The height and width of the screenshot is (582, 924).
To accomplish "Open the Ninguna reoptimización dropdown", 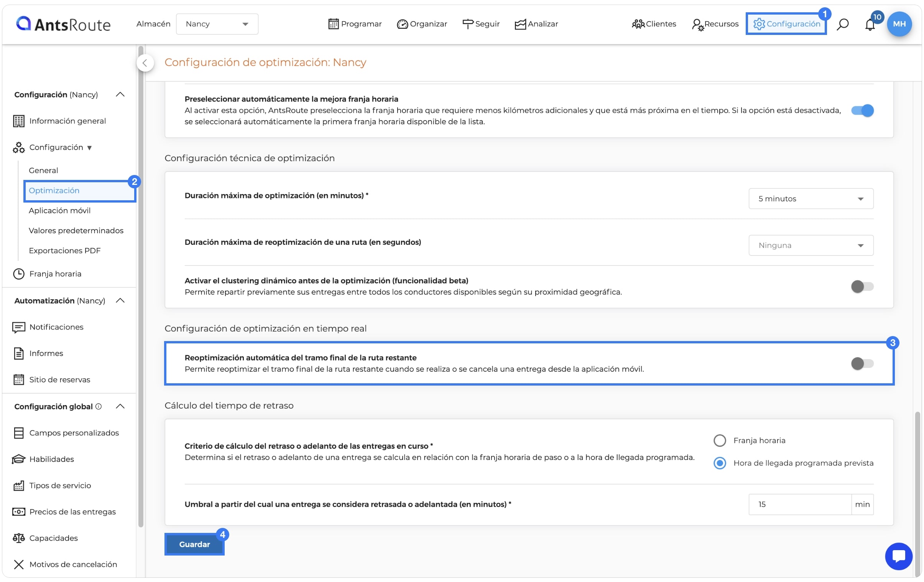I will tap(811, 245).
